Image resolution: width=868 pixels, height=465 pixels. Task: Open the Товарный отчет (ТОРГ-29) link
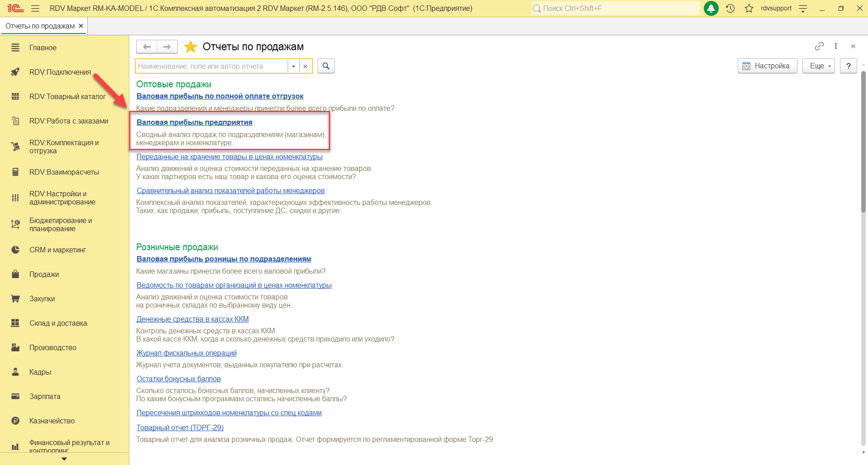point(180,427)
